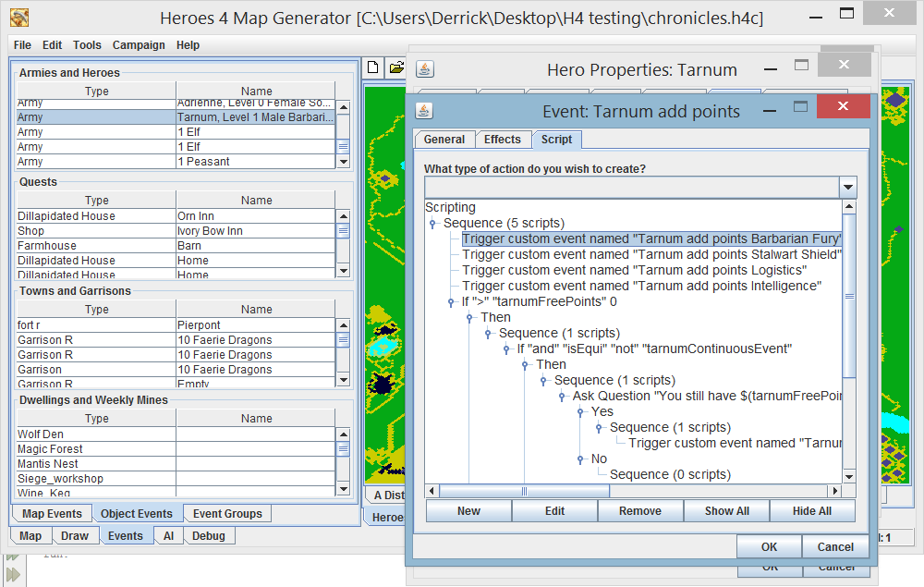Image resolution: width=924 pixels, height=587 pixels.
Task: Open the Edit menu in menu bar
Action: (x=52, y=44)
